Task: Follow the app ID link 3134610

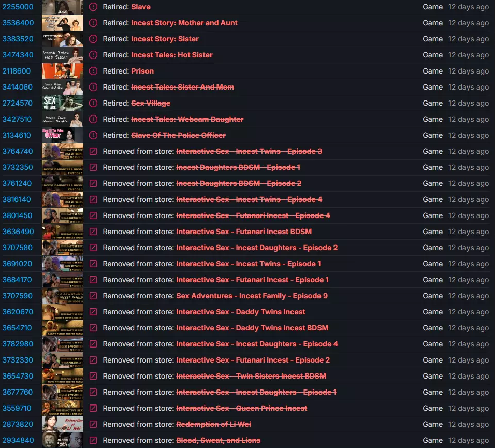Action: click(17, 136)
